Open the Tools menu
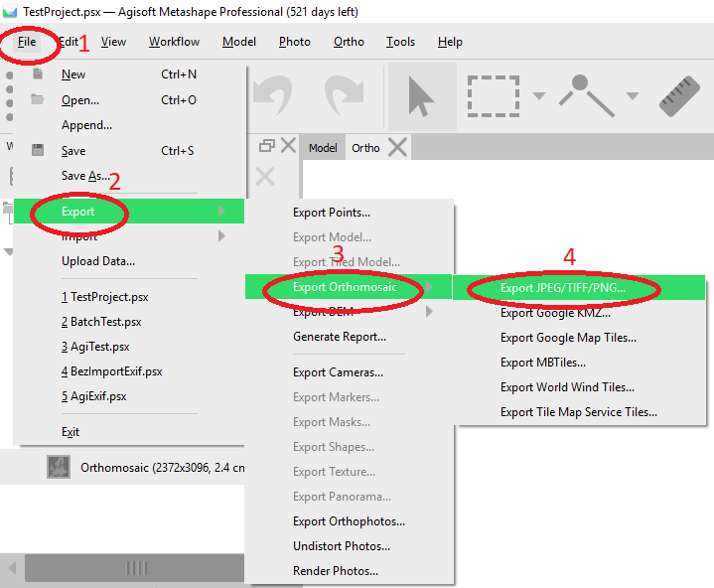714x588 pixels. [401, 42]
